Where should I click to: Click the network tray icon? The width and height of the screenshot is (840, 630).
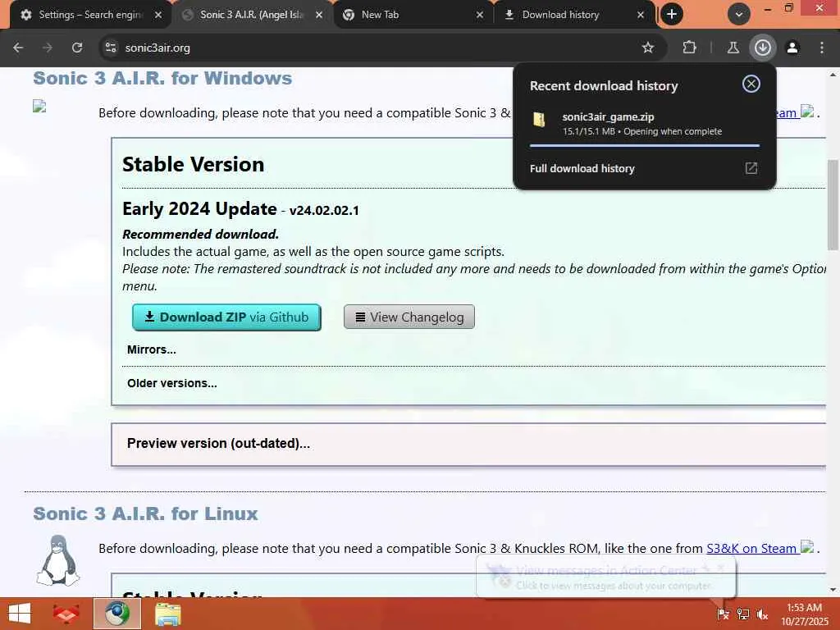click(742, 614)
